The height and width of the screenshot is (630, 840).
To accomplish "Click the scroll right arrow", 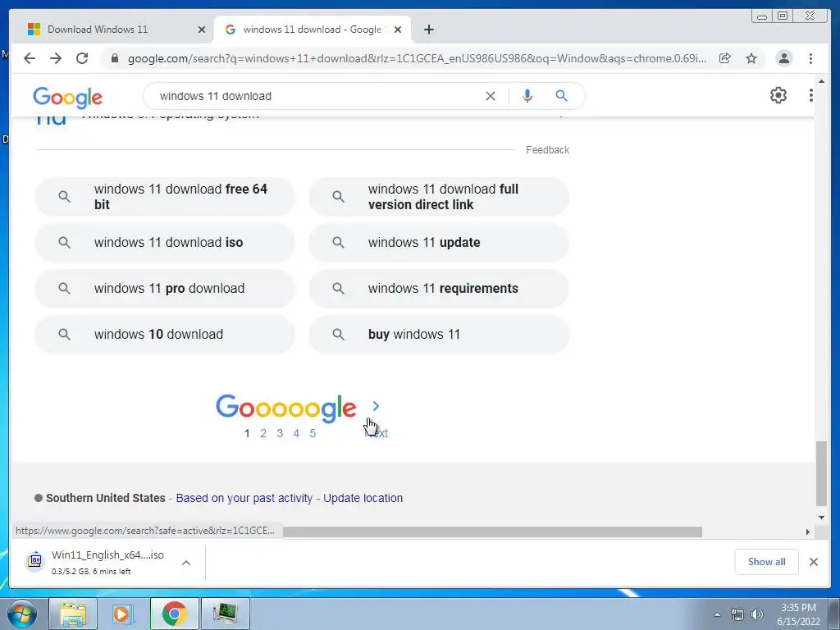I will pos(808,532).
